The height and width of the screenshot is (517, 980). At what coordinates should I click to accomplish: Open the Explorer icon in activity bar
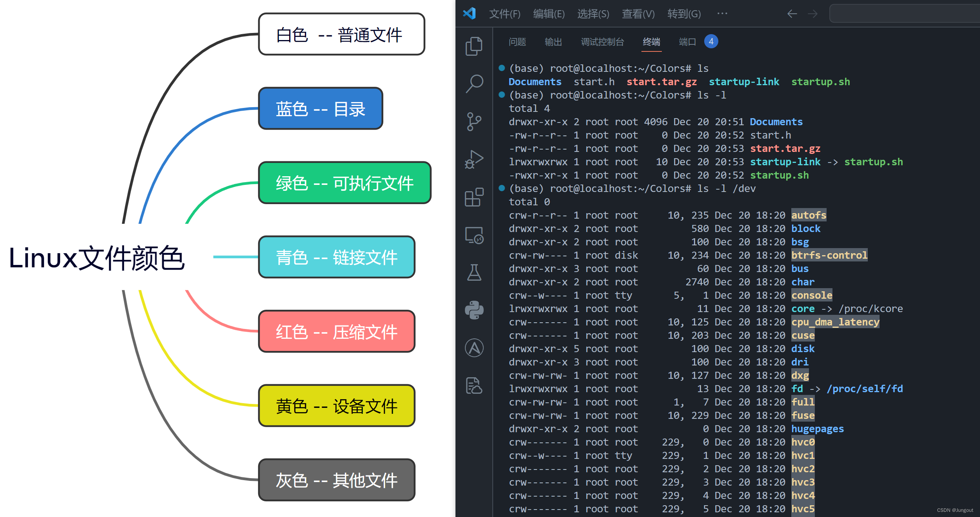point(474,46)
